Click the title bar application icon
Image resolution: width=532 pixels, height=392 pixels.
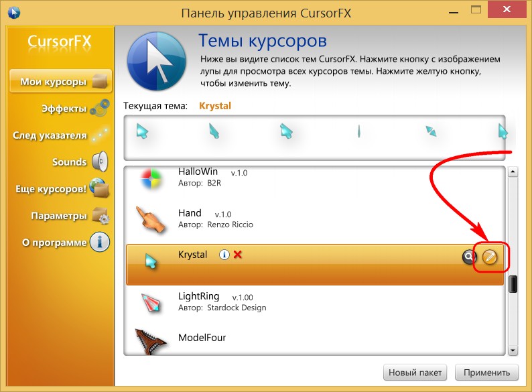point(14,13)
